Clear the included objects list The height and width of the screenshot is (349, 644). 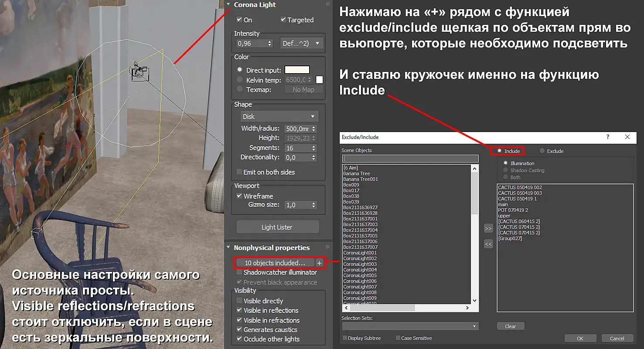511,326
